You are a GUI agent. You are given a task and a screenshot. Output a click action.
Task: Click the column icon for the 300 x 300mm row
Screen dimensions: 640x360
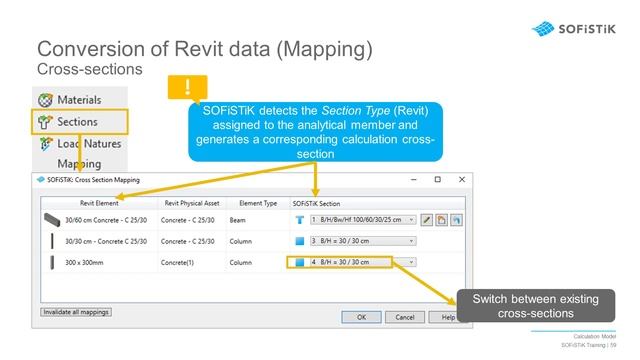52,262
